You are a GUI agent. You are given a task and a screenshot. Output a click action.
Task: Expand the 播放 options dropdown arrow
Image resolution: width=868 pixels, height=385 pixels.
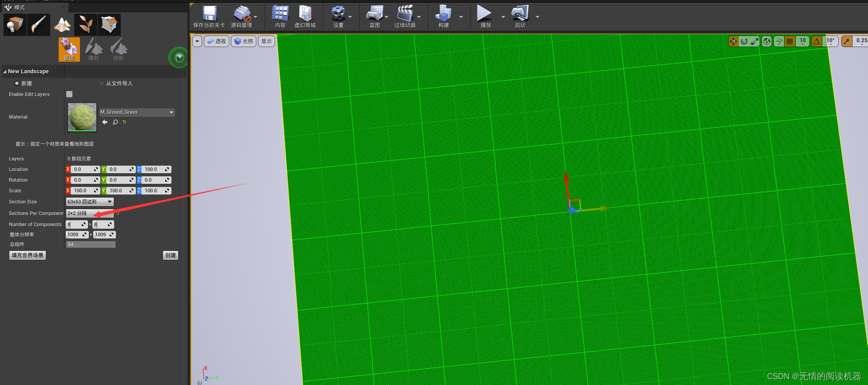pyautogui.click(x=503, y=17)
